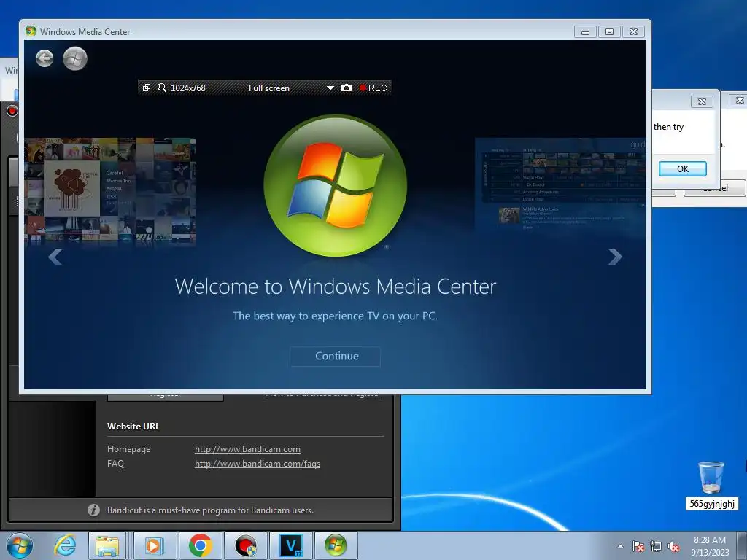Click the 1024x768 resolution text
The width and height of the screenshot is (747, 560).
tap(188, 88)
